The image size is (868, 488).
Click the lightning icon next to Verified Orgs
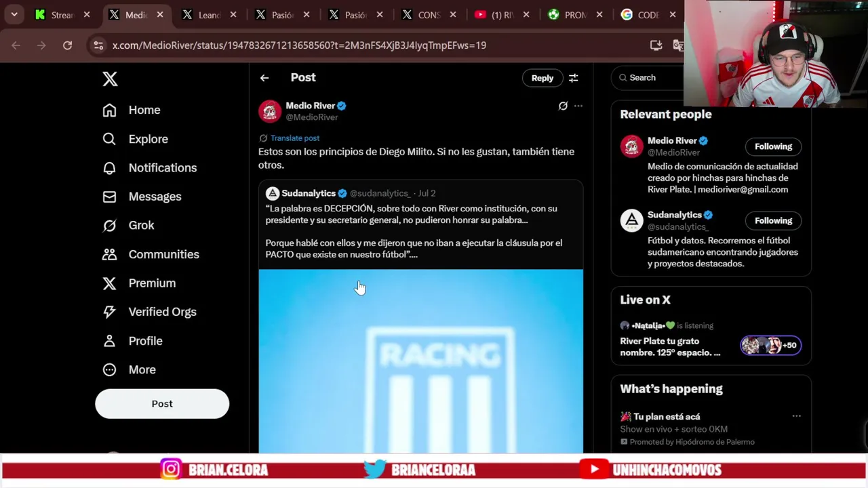(x=109, y=312)
